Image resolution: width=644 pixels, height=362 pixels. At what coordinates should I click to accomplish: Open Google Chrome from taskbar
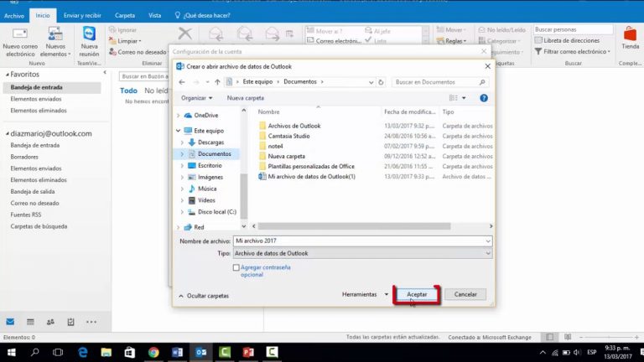[153, 352]
